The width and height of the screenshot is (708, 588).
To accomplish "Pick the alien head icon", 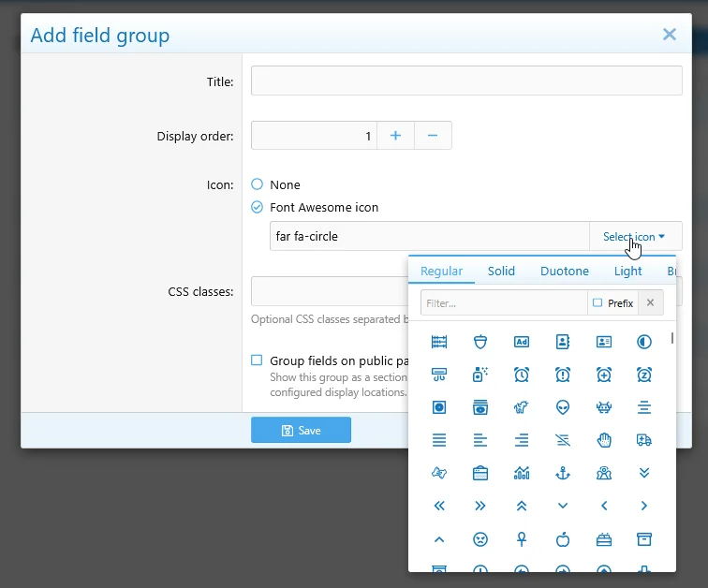I will click(x=563, y=407).
